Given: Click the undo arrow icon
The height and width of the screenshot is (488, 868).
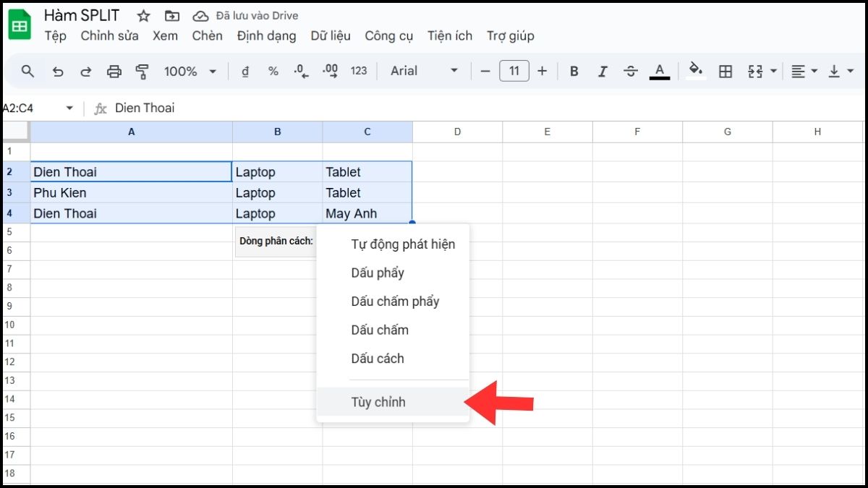Looking at the screenshot, I should pos(58,71).
